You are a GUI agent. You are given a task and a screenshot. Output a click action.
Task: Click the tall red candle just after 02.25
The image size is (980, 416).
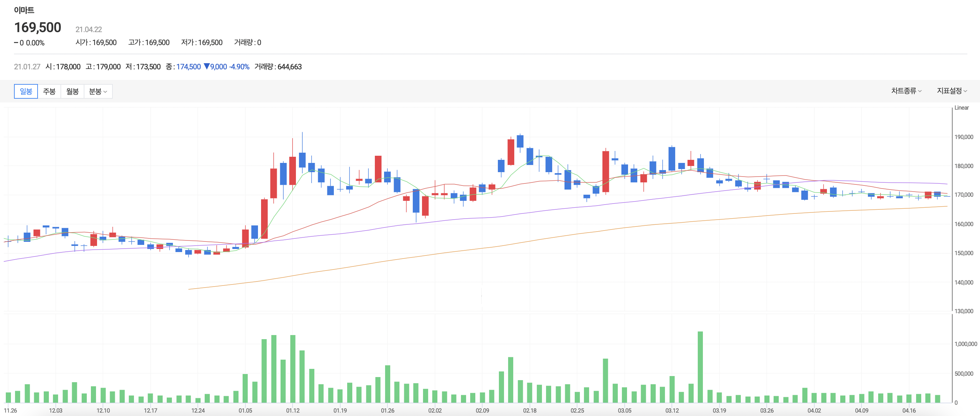605,171
